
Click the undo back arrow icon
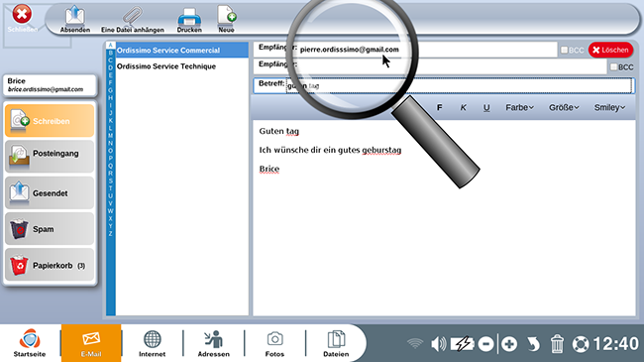coord(533,343)
